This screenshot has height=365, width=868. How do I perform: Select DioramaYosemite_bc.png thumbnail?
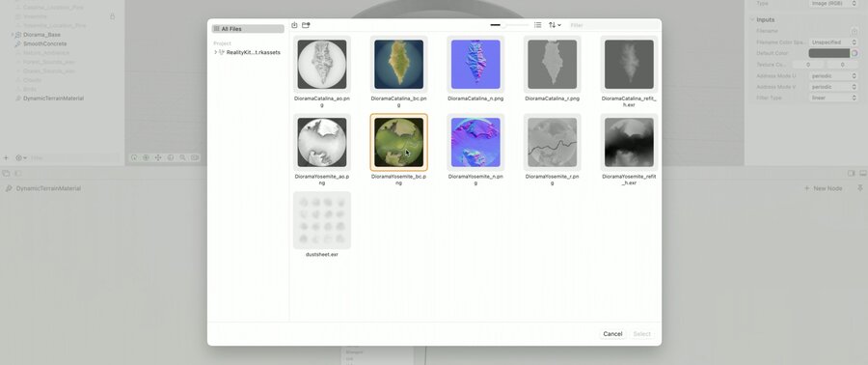tap(398, 142)
